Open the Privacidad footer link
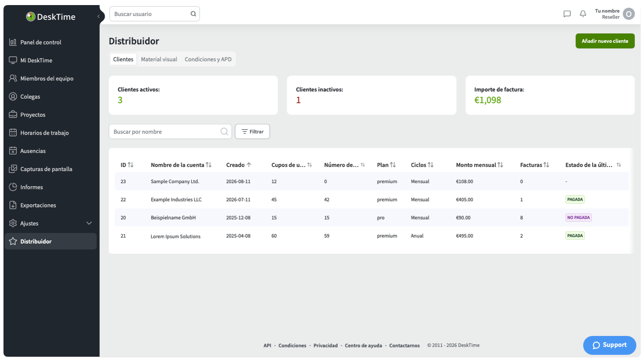The height and width of the screenshot is (361, 644). coord(326,345)
